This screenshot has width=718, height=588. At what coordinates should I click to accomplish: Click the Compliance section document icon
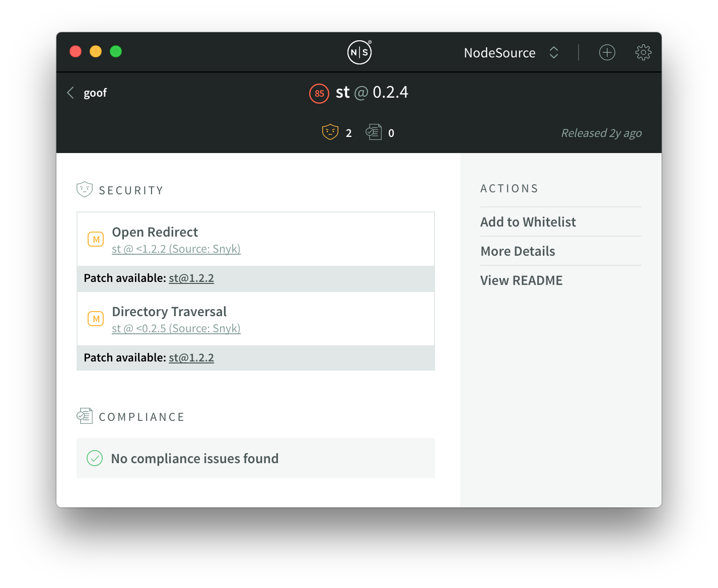click(85, 416)
